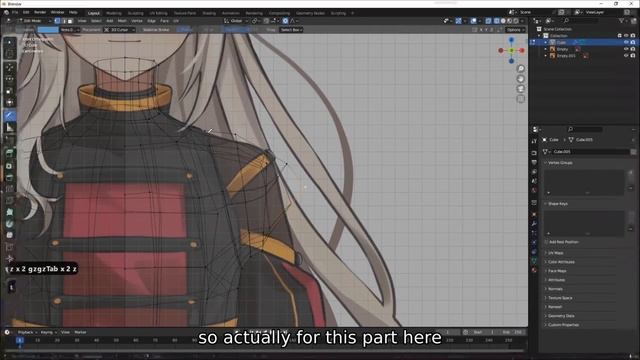This screenshot has height=360, width=640.
Task: Select the Select tool at top of toolbar
Action: pyautogui.click(x=10, y=42)
